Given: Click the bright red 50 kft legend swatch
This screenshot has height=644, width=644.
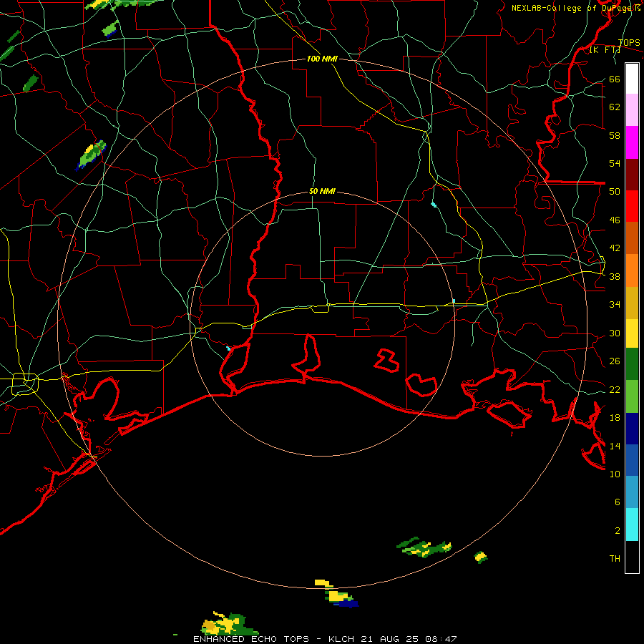Looking at the screenshot, I should click(x=632, y=206).
